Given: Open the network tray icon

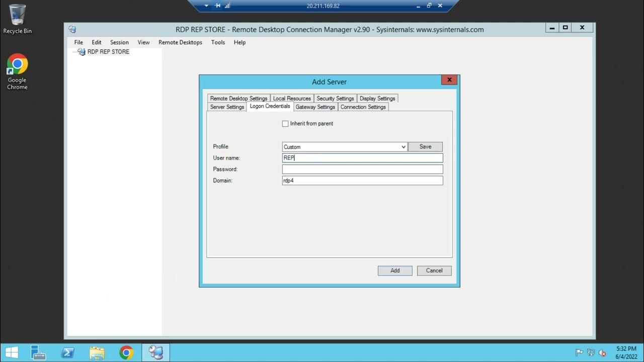Looking at the screenshot, I should coord(591,353).
